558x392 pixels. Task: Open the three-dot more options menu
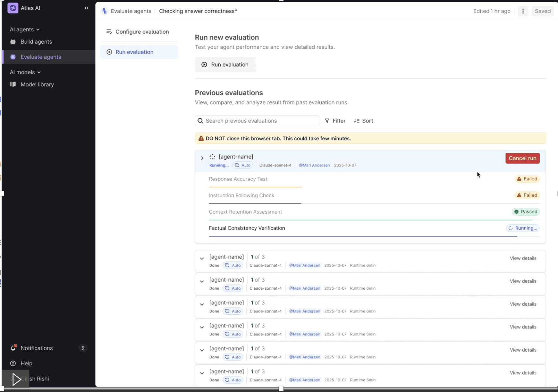click(x=523, y=11)
